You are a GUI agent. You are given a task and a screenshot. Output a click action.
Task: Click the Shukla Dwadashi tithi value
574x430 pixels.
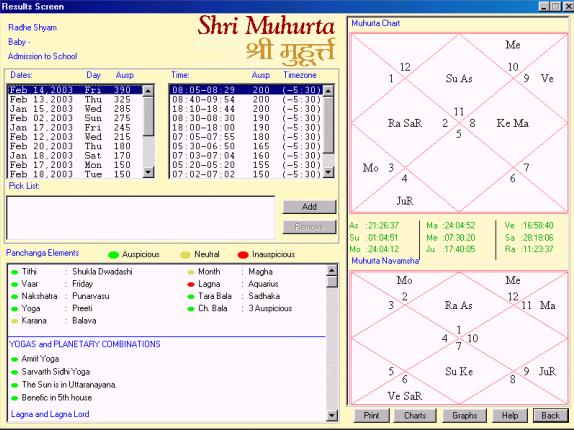coord(102,272)
